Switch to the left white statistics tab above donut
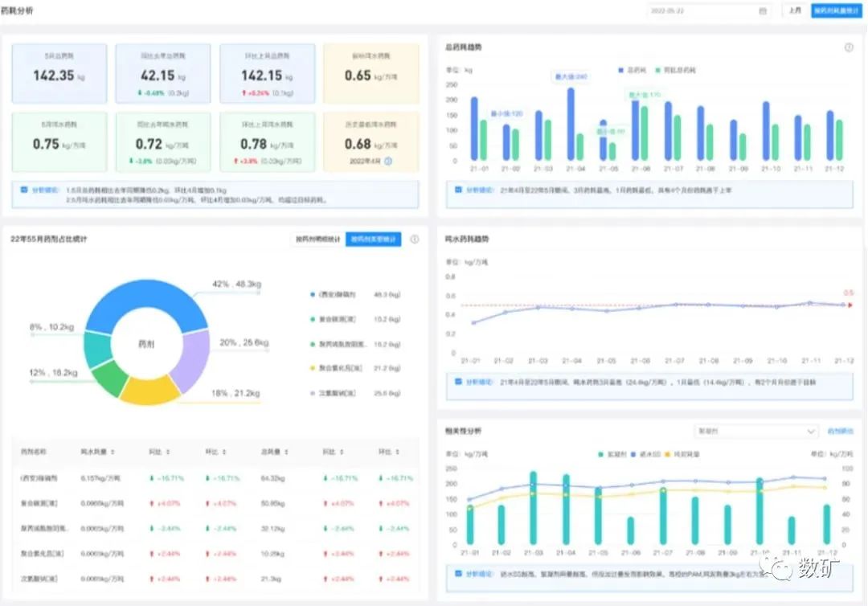 pos(317,240)
